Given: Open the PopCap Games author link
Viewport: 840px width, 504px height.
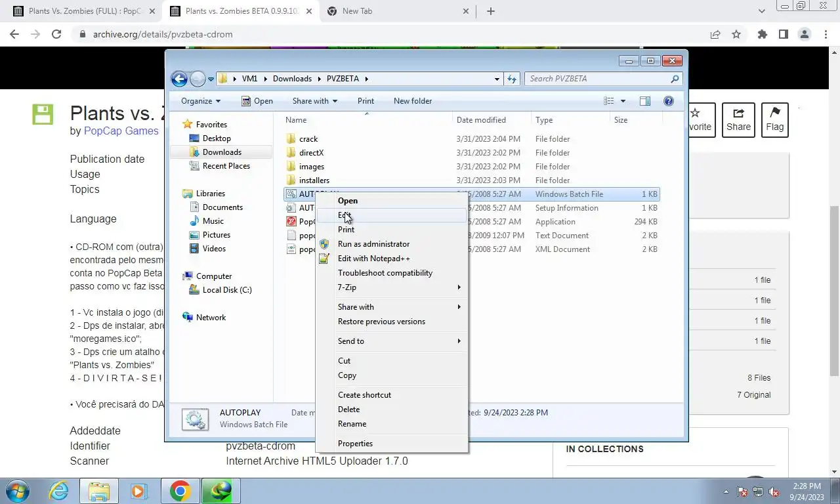Looking at the screenshot, I should 121,131.
